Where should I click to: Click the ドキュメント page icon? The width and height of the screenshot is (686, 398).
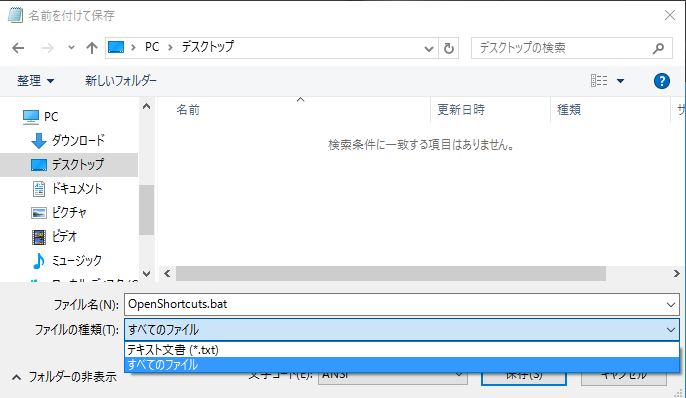click(38, 189)
